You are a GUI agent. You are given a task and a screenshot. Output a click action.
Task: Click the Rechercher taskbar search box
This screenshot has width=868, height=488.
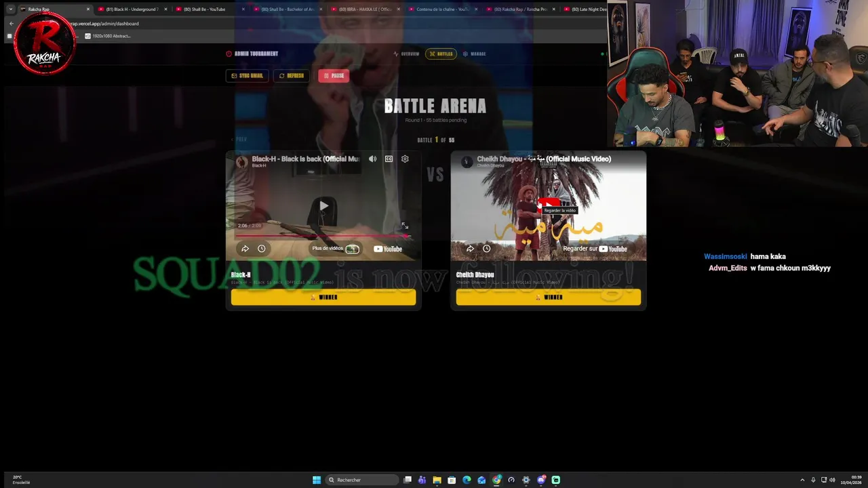[x=362, y=480]
